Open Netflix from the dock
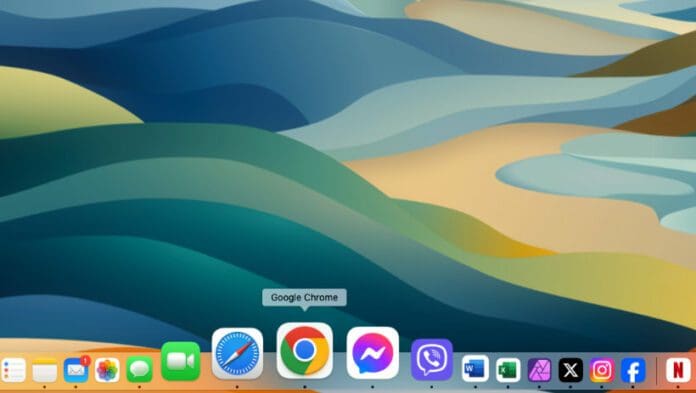This screenshot has width=696, height=393. pos(678,369)
